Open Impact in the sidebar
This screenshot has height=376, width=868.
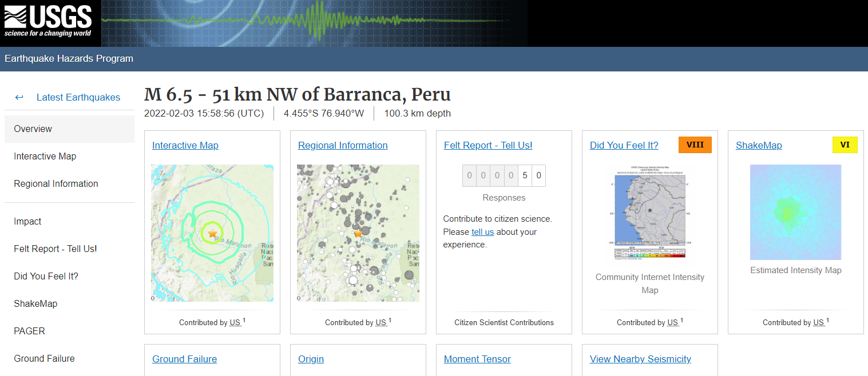click(x=69, y=222)
